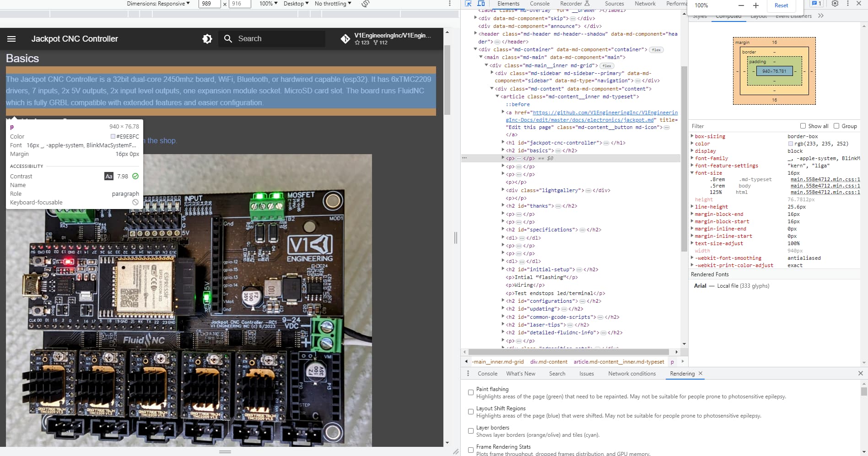Image resolution: width=868 pixels, height=456 pixels.
Task: Decrease zoom with the minus button
Action: coord(741,5)
